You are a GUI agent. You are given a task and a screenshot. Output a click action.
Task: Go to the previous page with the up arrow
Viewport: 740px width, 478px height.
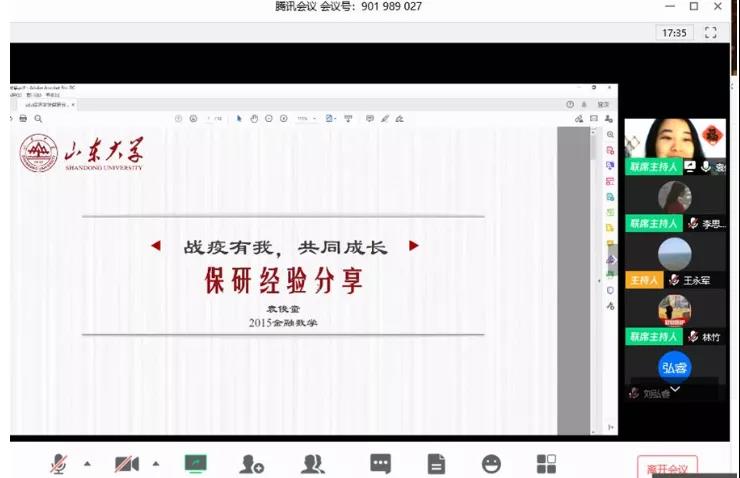178,119
